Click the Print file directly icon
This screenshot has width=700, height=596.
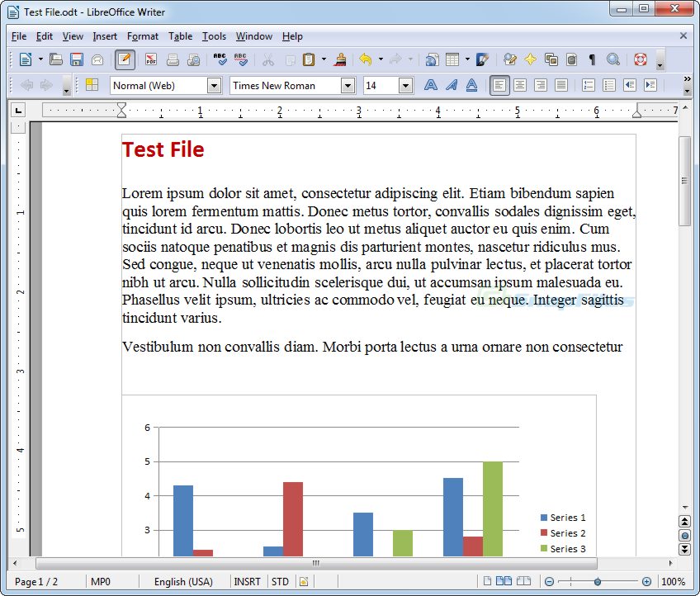(173, 59)
